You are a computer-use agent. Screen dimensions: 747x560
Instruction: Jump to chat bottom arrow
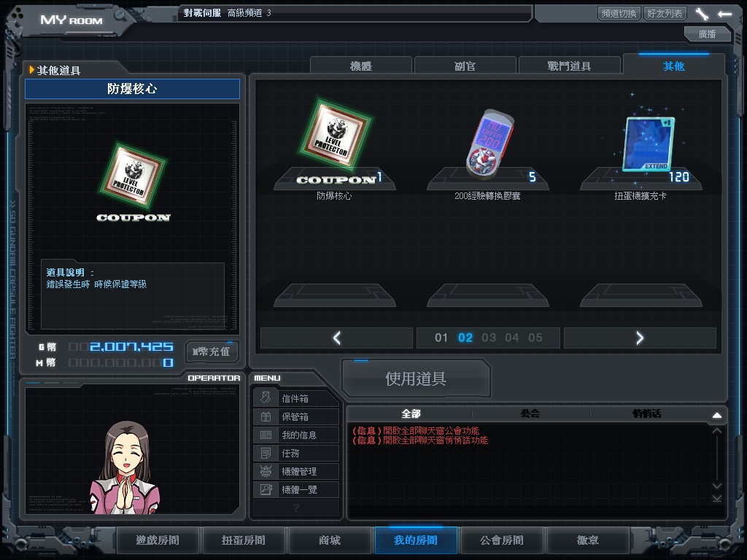[717, 498]
